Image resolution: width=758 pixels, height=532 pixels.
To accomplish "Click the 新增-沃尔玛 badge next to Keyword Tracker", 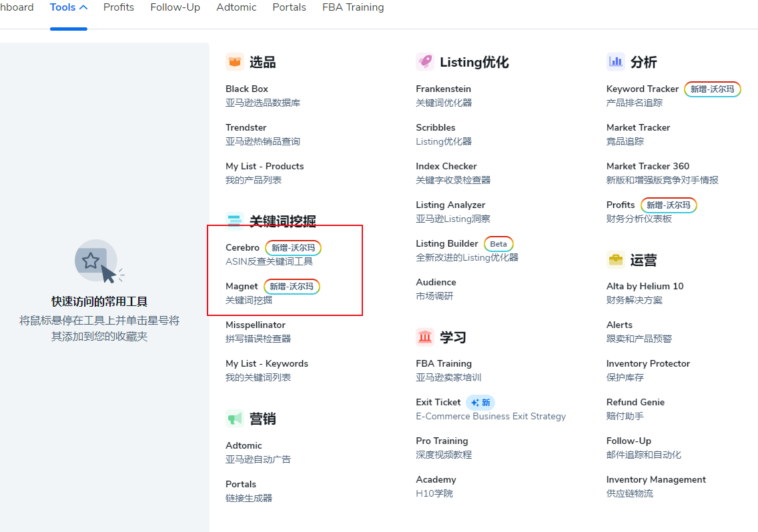I will [x=712, y=89].
